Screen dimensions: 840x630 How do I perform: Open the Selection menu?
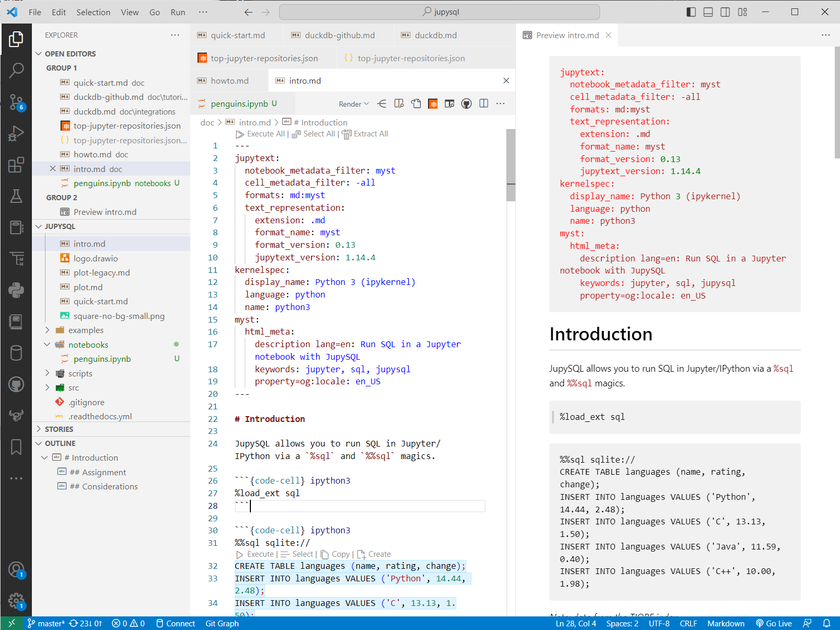(x=93, y=12)
